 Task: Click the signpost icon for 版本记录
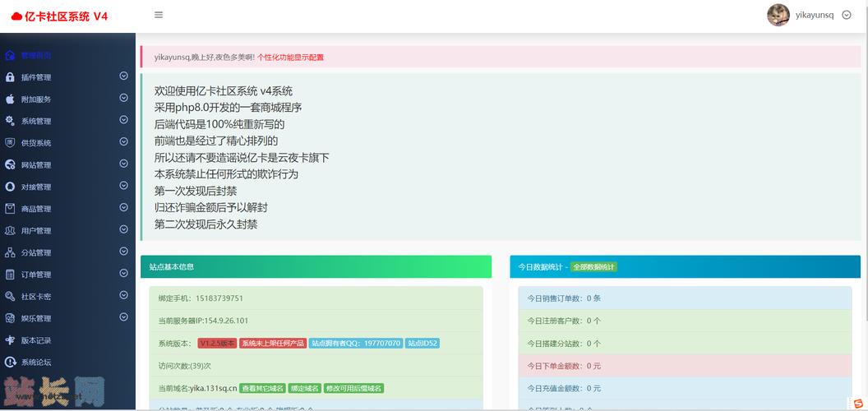tap(9, 340)
